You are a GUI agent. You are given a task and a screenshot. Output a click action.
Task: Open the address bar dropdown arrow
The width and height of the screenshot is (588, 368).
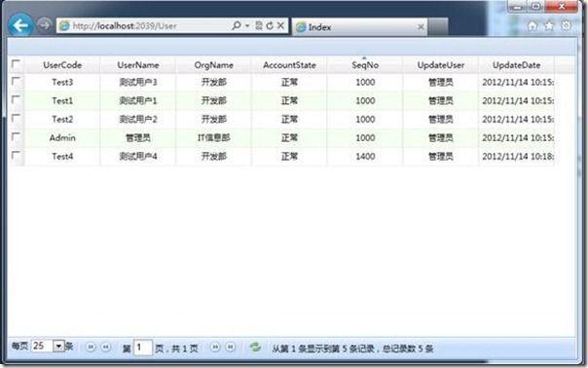[247, 26]
